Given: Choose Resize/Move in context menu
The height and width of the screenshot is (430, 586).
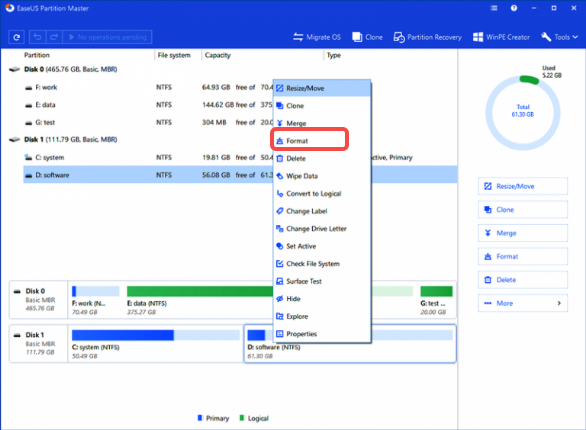Looking at the screenshot, I should pyautogui.click(x=322, y=88).
